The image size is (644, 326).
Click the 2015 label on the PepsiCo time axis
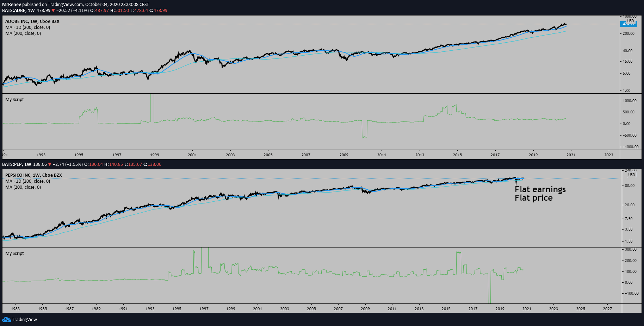click(446, 309)
